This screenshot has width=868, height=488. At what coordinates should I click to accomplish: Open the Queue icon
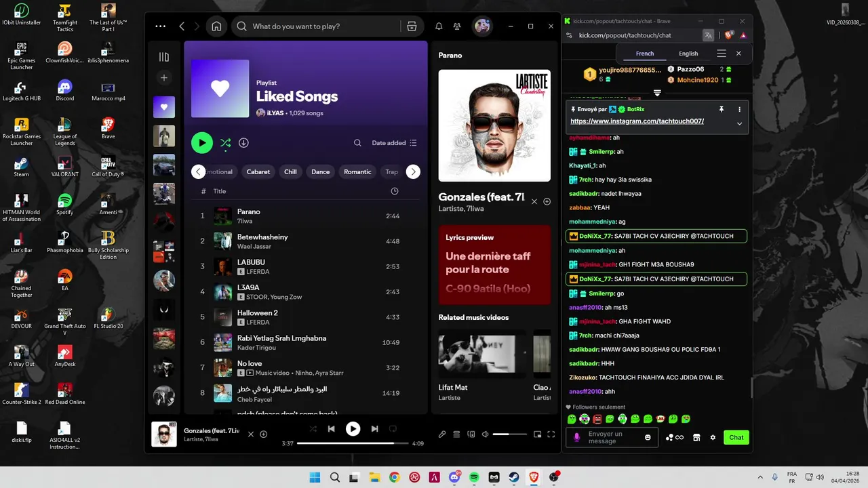pyautogui.click(x=456, y=434)
